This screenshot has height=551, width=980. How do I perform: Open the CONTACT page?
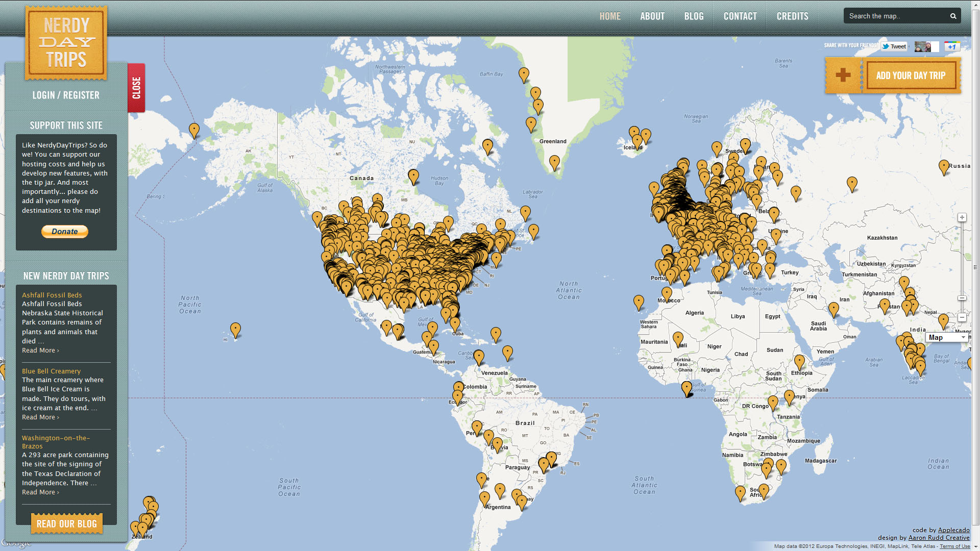click(740, 16)
